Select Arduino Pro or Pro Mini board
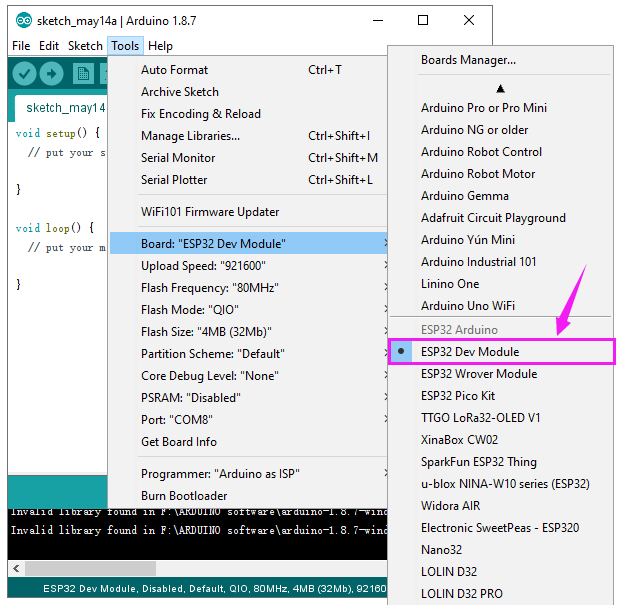This screenshot has width=625, height=605. tap(501, 108)
